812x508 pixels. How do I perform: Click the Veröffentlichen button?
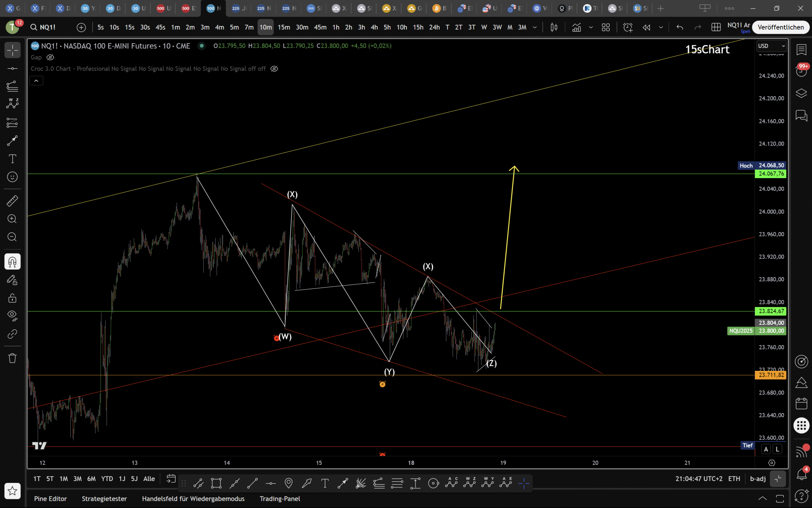780,27
